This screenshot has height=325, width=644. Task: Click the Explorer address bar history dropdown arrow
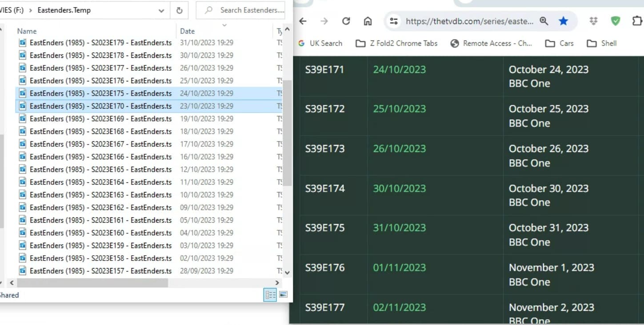(x=161, y=11)
